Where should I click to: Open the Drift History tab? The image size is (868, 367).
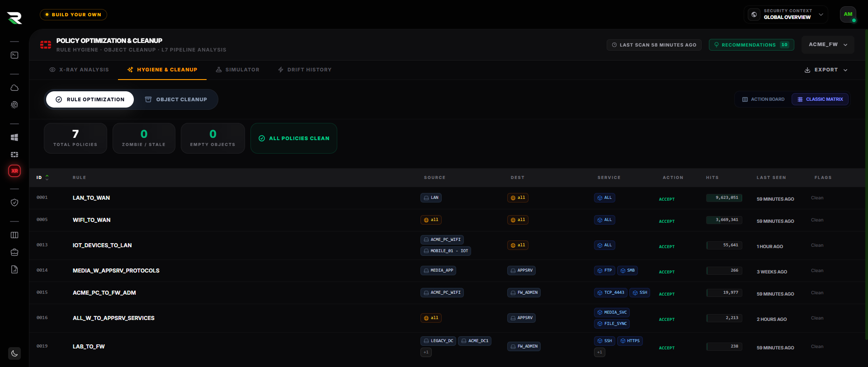pos(305,70)
